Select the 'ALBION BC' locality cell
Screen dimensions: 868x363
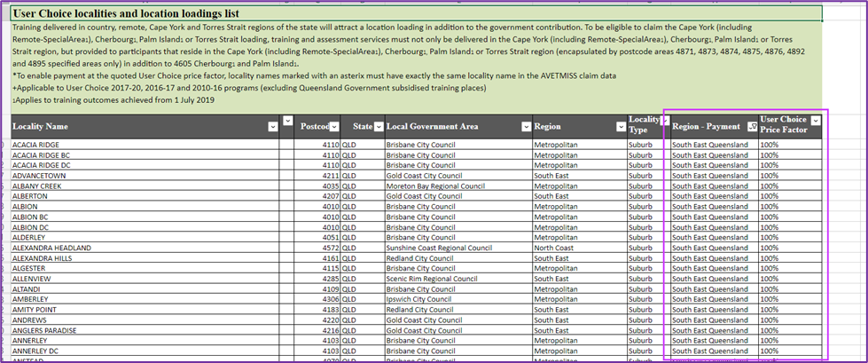click(x=145, y=217)
